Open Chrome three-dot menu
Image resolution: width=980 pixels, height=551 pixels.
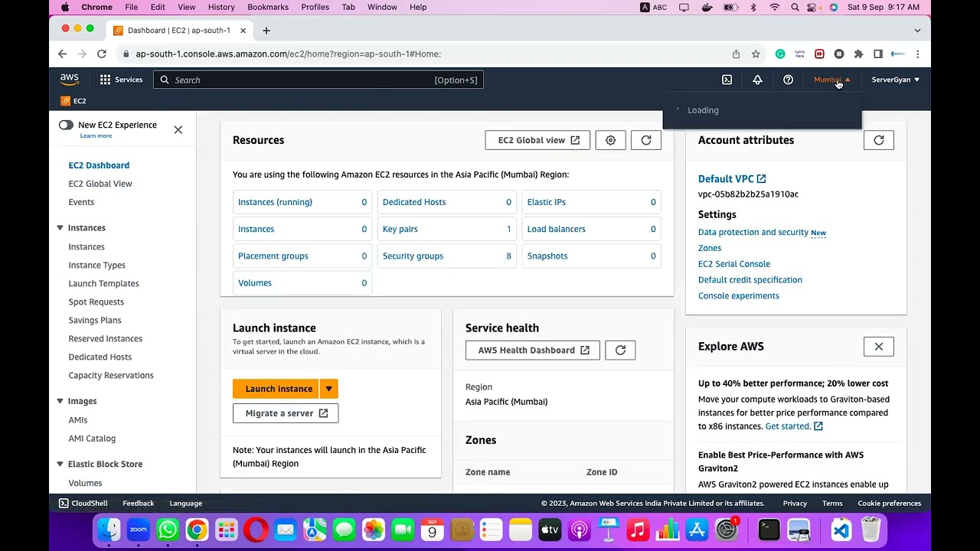[917, 54]
